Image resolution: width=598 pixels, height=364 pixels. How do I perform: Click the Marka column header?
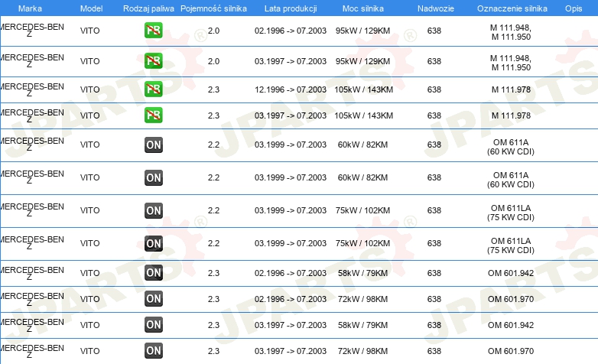[x=30, y=8]
